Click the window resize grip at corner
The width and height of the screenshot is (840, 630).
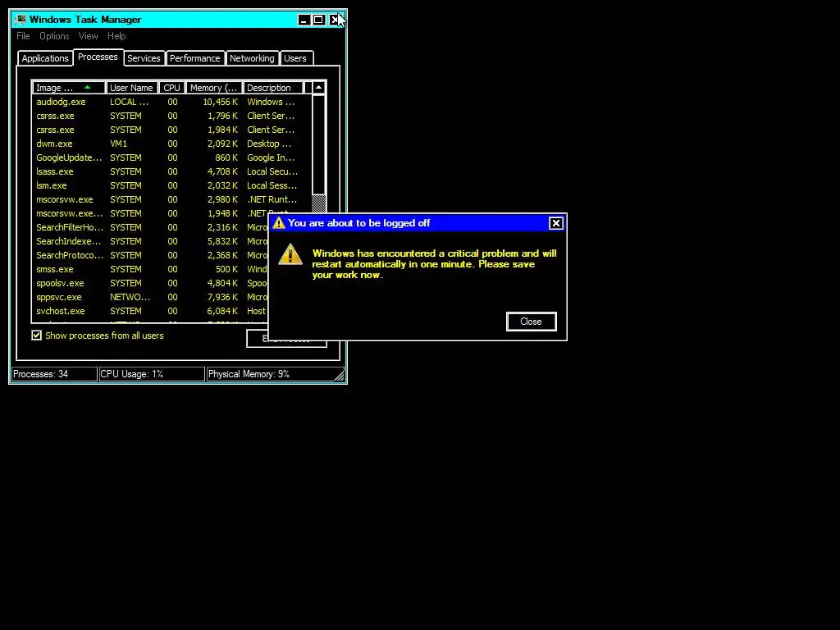click(x=339, y=376)
